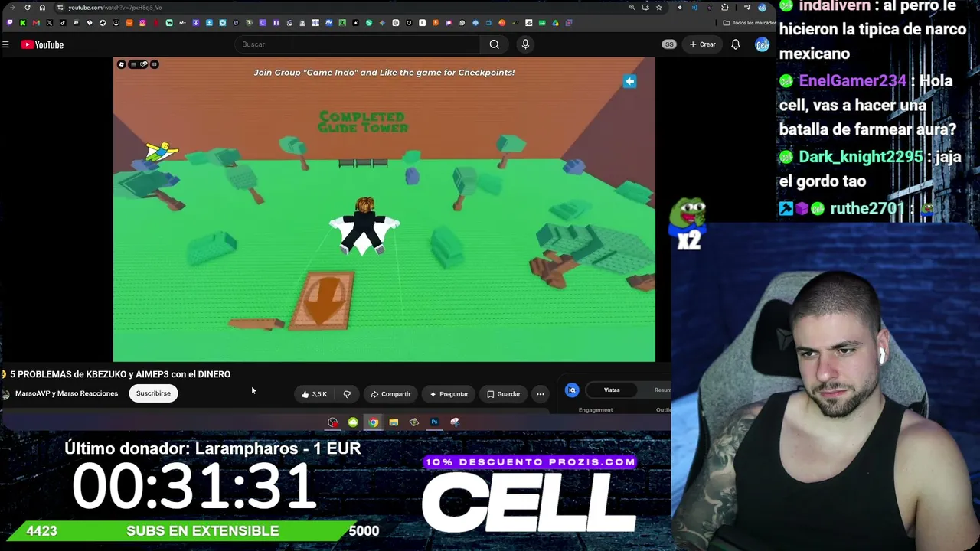Open the Instagram bookmark
980x551 pixels.
point(142,23)
